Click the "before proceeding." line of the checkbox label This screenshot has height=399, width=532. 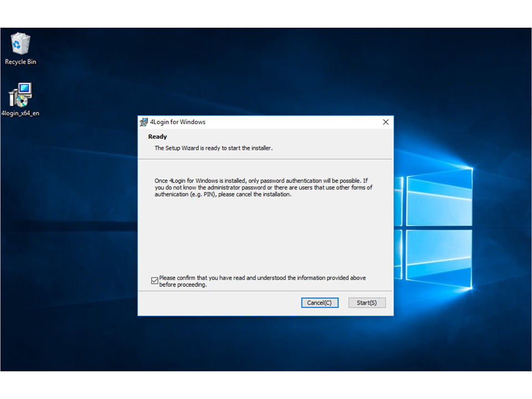(x=183, y=285)
